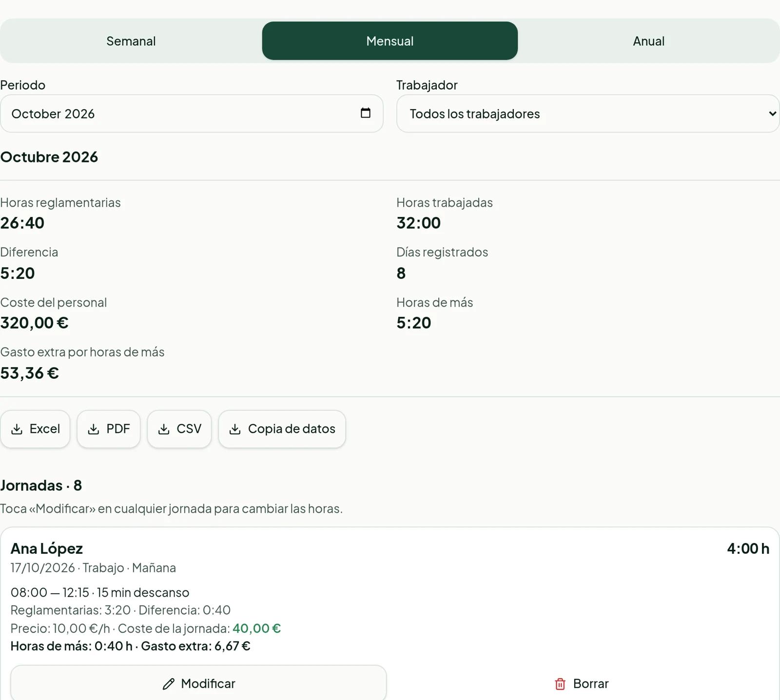
Task: Click the Horas reglamentarias value 26:40
Action: tap(22, 223)
